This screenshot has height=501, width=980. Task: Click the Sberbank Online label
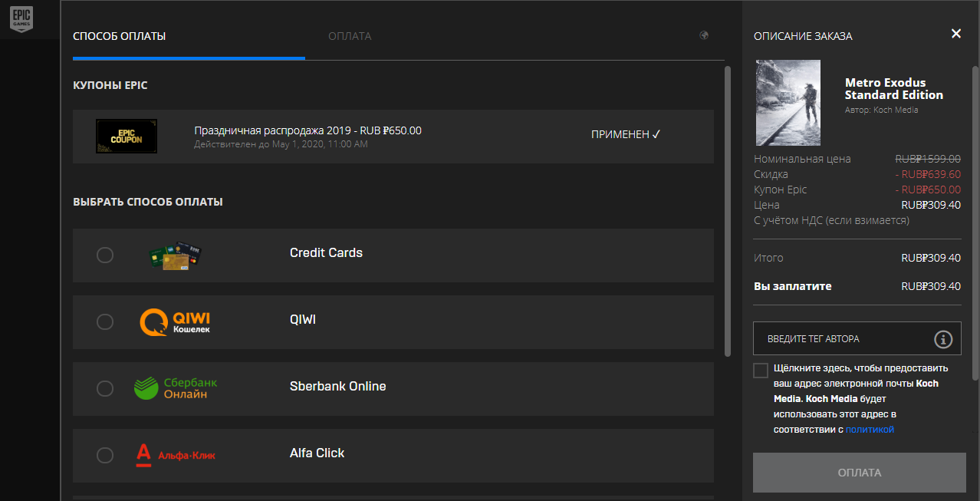337,386
